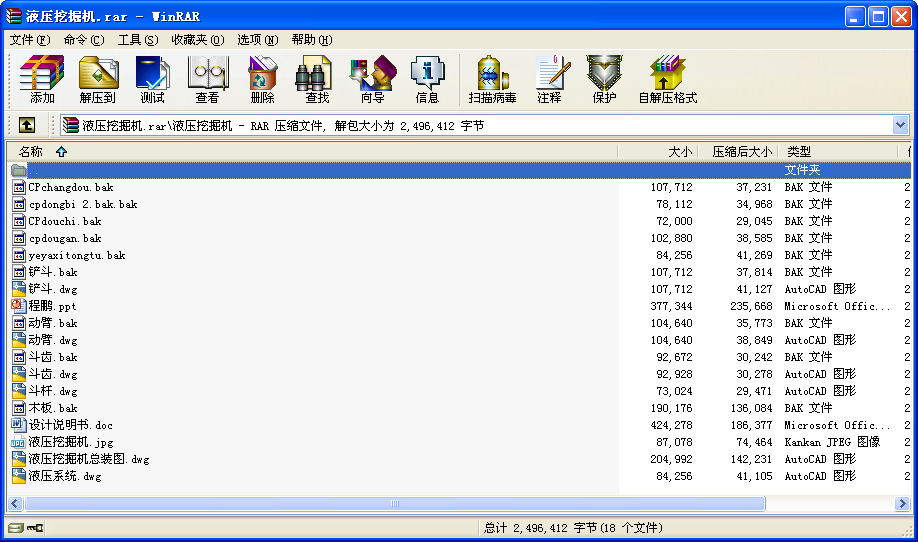This screenshot has width=918, height=542.
Task: Click the 保护 (Protect) shield icon
Action: (x=604, y=80)
